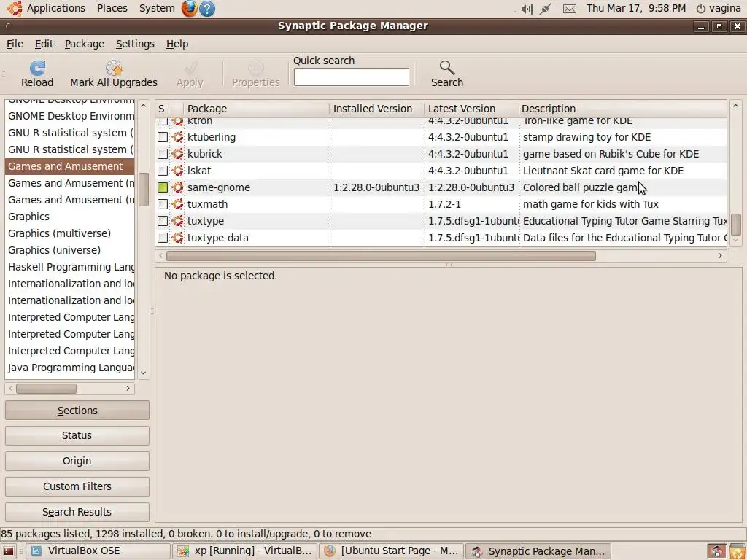
Task: Sort by Installed Version column header
Action: coord(376,109)
